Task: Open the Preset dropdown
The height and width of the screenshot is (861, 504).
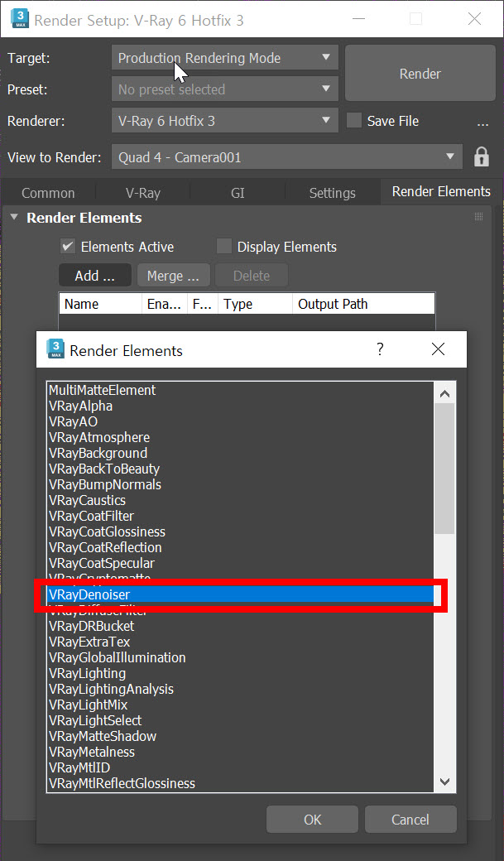Action: pos(224,89)
